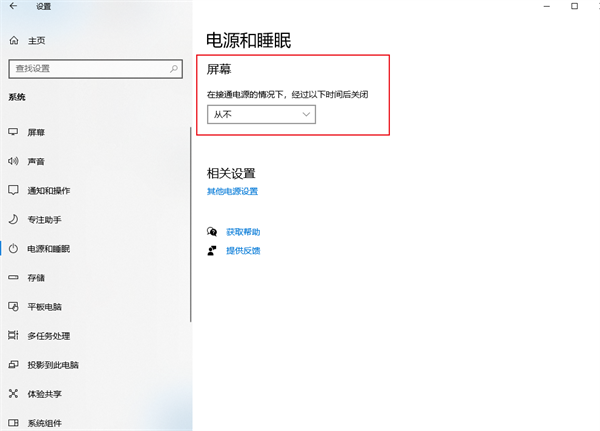Click the back arrow in Settings
The width and height of the screenshot is (600, 431).
[x=13, y=6]
